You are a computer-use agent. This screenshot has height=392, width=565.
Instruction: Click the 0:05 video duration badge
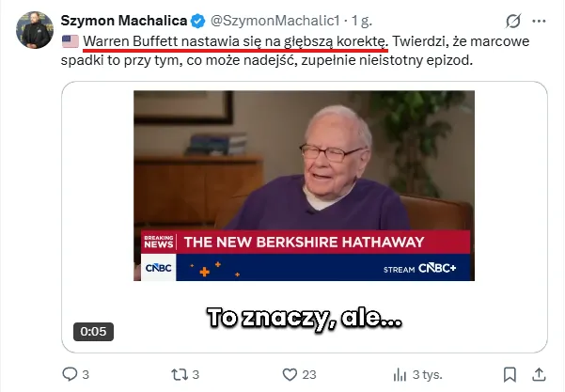pyautogui.click(x=93, y=332)
